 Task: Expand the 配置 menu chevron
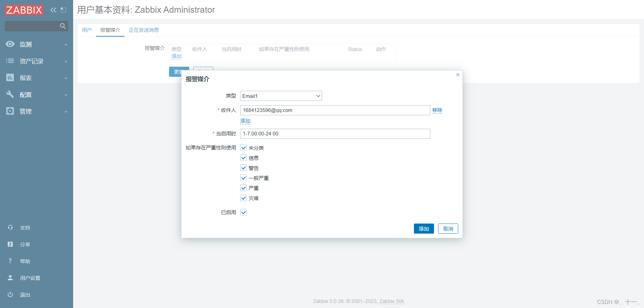point(66,95)
